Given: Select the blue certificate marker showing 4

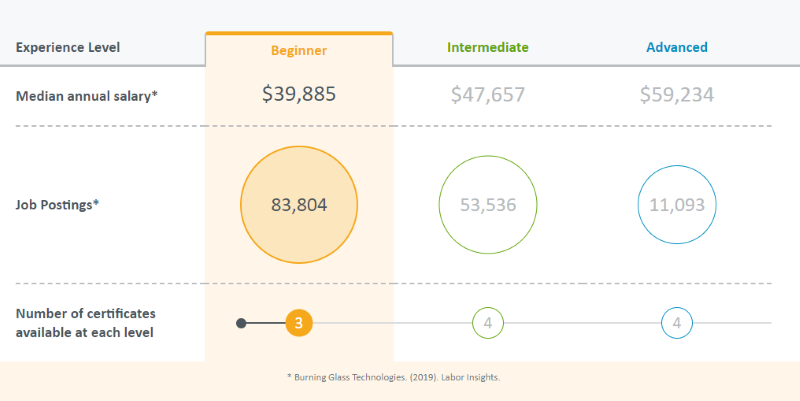Looking at the screenshot, I should tap(677, 323).
